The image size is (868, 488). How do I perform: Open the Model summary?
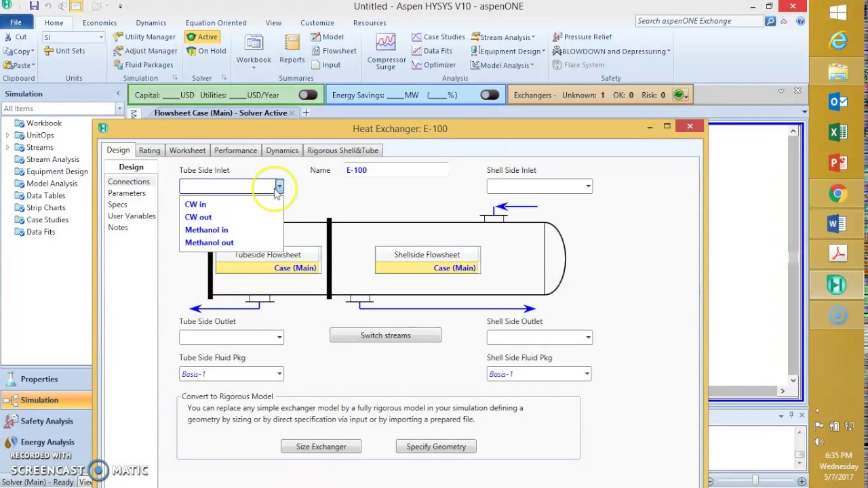(328, 37)
